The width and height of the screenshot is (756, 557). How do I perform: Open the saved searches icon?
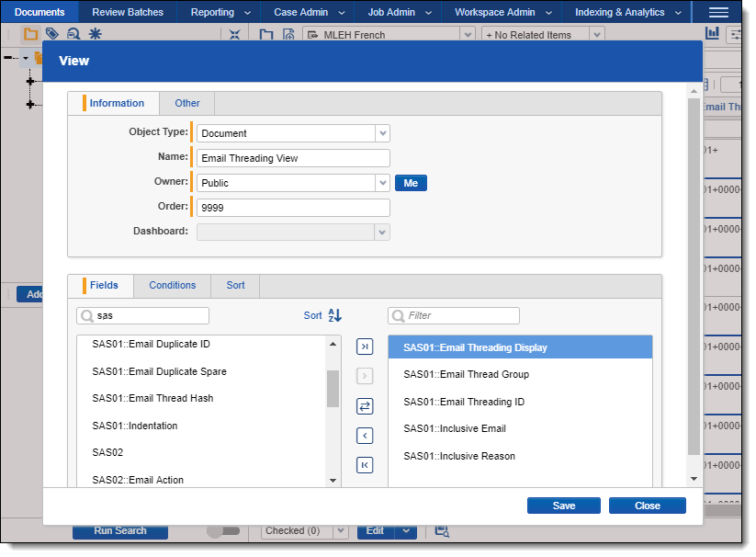(73, 34)
